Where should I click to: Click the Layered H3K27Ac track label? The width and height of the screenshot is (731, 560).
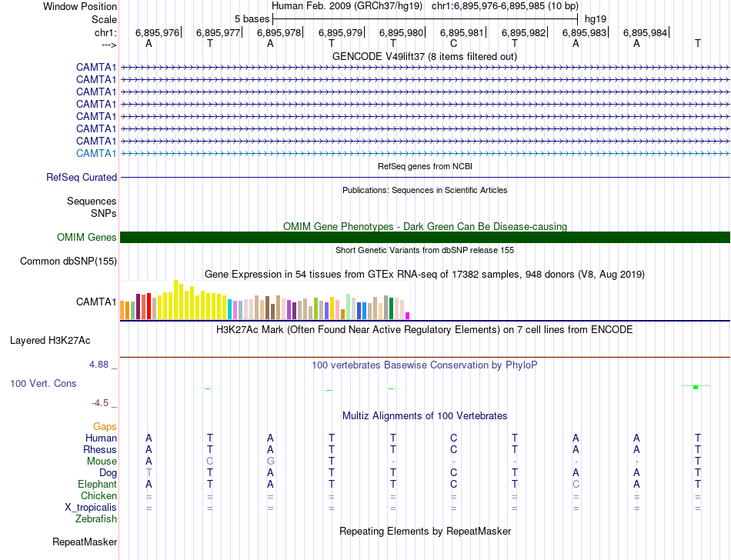click(50, 341)
